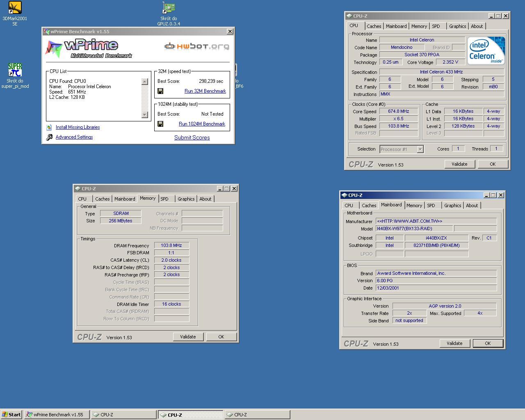Click OK in the CPU tab window
Screen dimensions: 525x420
(x=493, y=164)
